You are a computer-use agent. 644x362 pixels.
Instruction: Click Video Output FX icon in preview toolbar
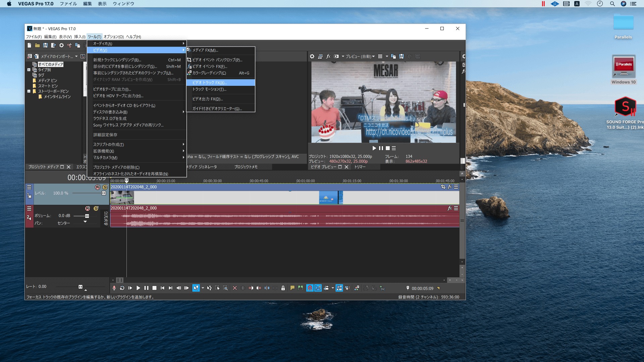point(328,56)
